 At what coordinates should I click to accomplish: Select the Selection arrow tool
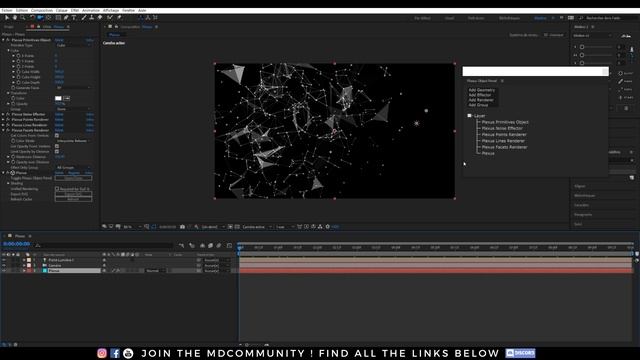(7, 18)
